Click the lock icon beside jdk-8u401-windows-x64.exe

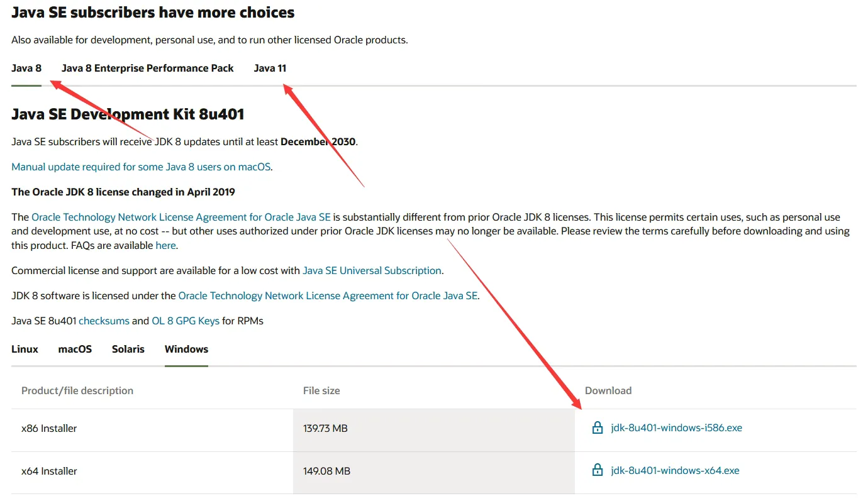(598, 470)
